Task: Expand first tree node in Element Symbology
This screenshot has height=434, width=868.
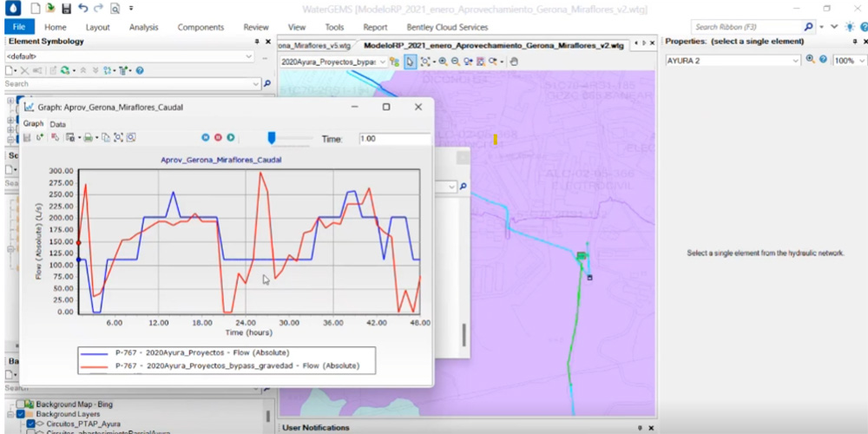Action: tap(10, 101)
